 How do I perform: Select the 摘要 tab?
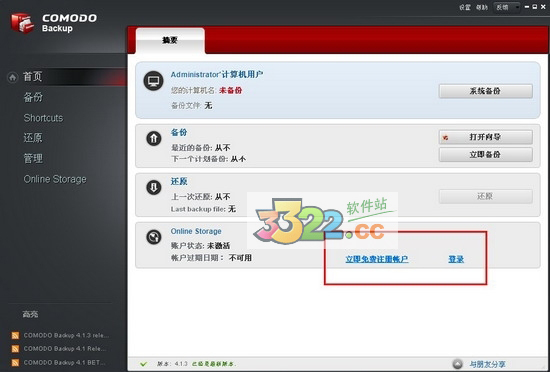tap(170, 41)
